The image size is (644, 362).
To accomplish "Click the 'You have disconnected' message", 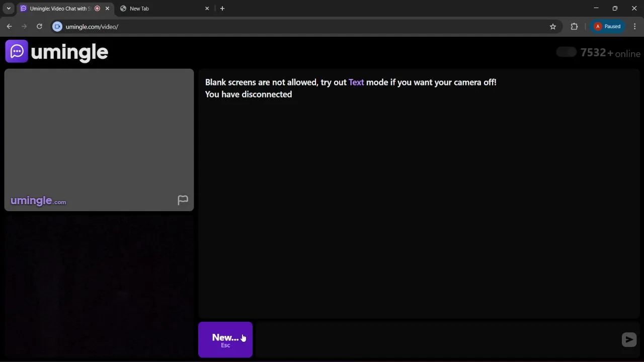I will tap(249, 95).
